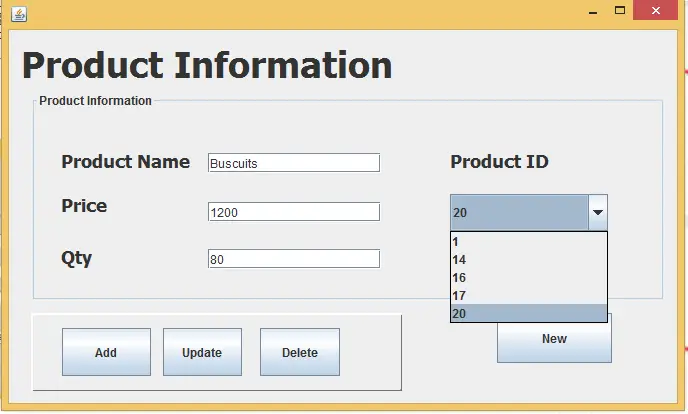Click into the Qty field showing 80
The height and width of the screenshot is (414, 688).
click(294, 259)
